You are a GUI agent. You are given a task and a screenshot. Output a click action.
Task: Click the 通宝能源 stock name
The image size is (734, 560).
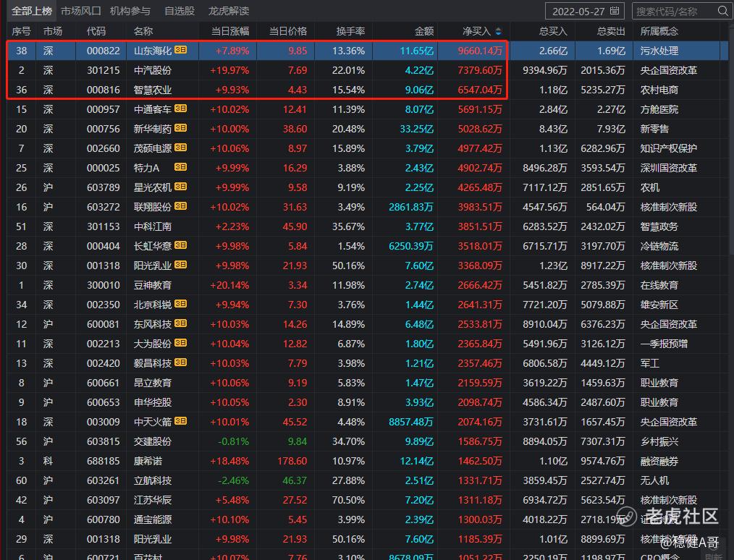[x=153, y=519]
